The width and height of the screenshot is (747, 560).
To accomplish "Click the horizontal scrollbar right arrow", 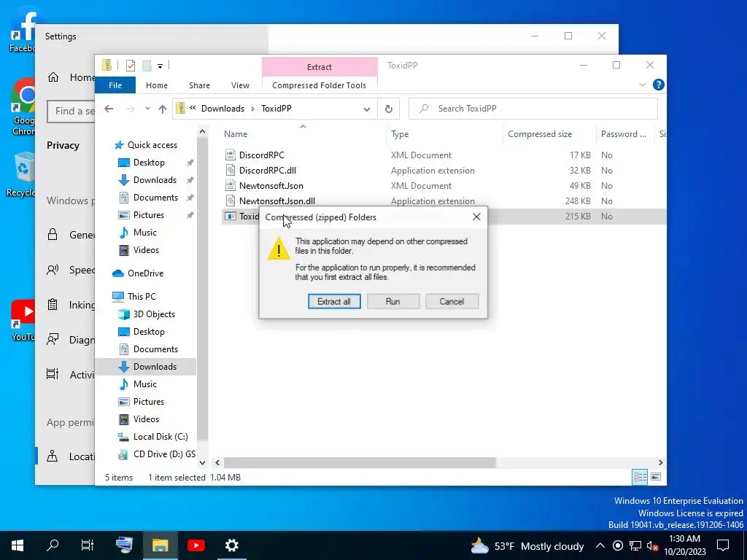I will pyautogui.click(x=660, y=462).
